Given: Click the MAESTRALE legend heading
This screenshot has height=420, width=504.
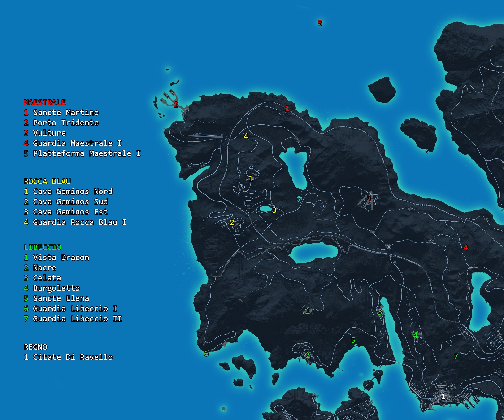Looking at the screenshot, I should pos(45,103).
